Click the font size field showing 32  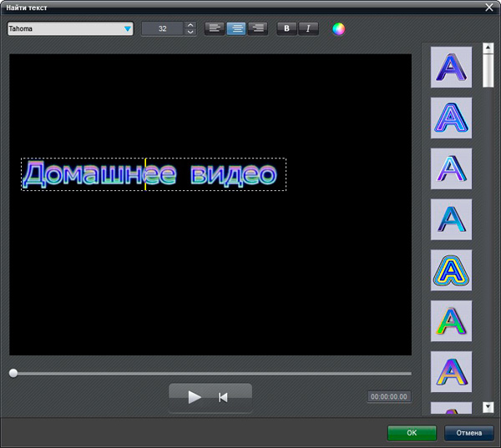click(x=162, y=28)
